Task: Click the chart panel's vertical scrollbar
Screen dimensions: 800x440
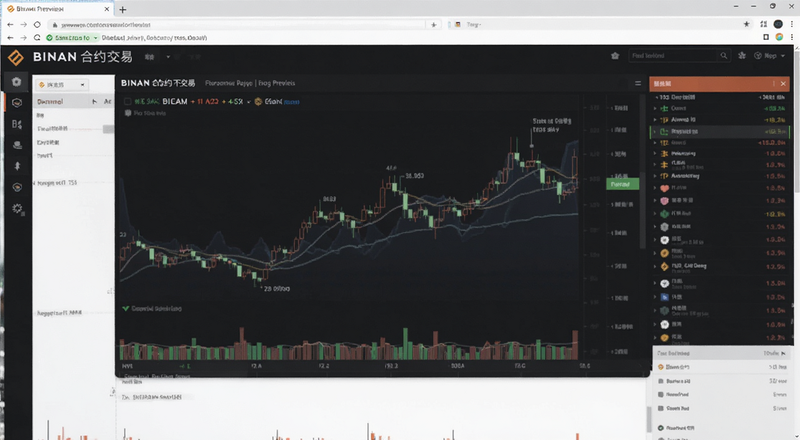Action: pyautogui.click(x=643, y=211)
